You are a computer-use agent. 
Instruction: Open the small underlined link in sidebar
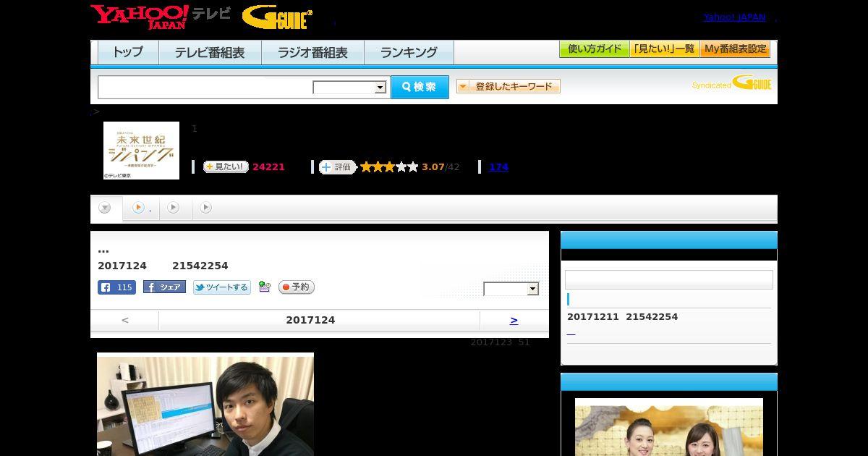point(571,332)
